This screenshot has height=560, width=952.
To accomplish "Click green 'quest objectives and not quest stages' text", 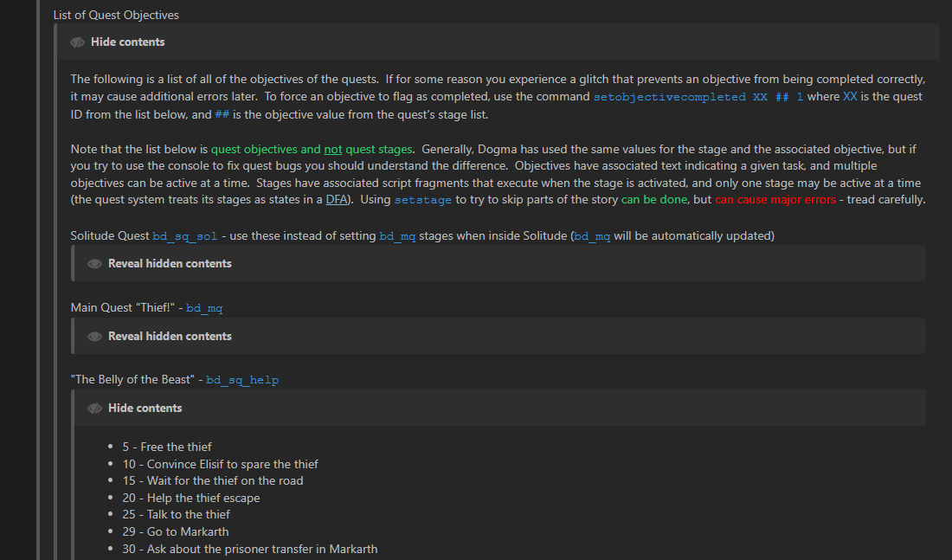I will 312,150.
